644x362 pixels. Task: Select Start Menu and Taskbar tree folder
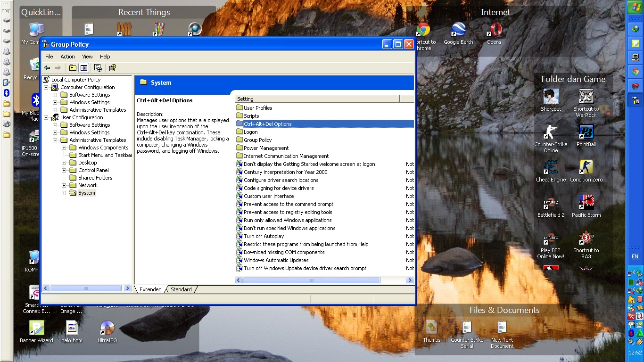pyautogui.click(x=105, y=155)
